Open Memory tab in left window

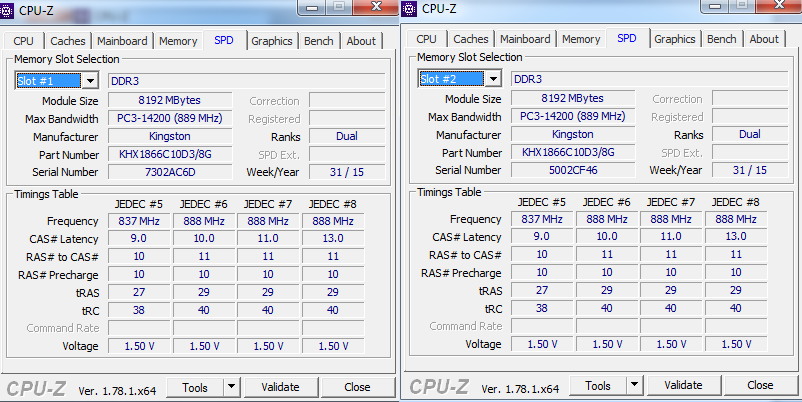coord(178,41)
